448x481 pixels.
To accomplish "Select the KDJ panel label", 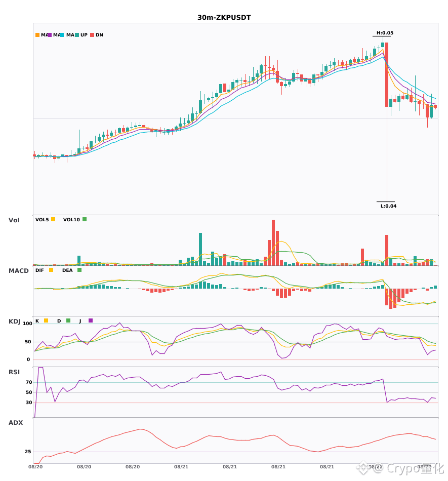I will (14, 322).
